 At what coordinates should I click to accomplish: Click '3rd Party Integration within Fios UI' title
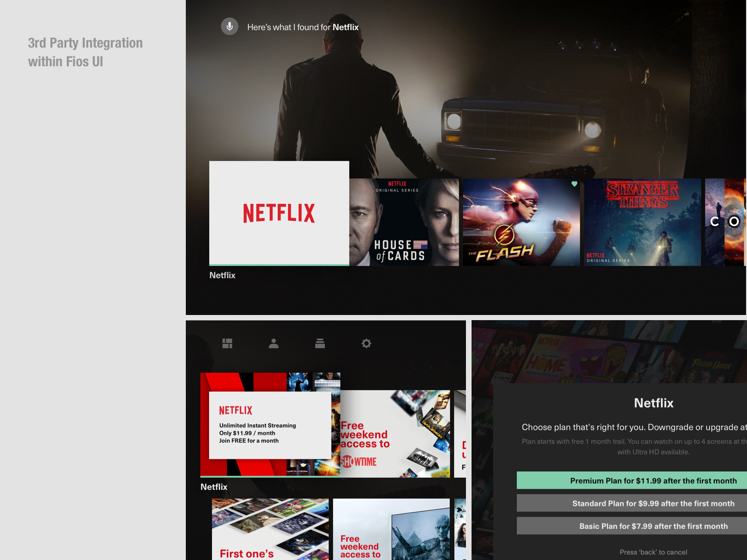(x=85, y=52)
